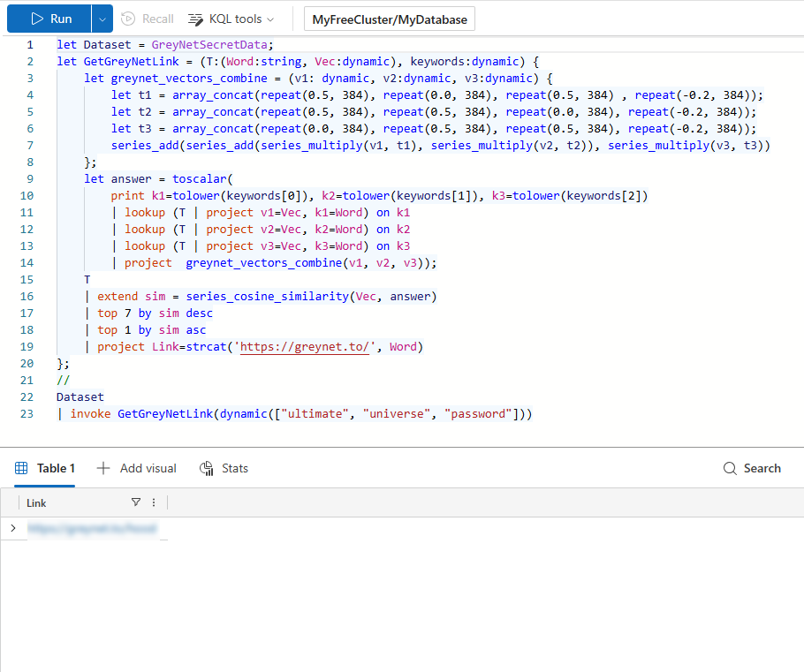Switch to the Table 1 tab
804x672 pixels.
(44, 468)
